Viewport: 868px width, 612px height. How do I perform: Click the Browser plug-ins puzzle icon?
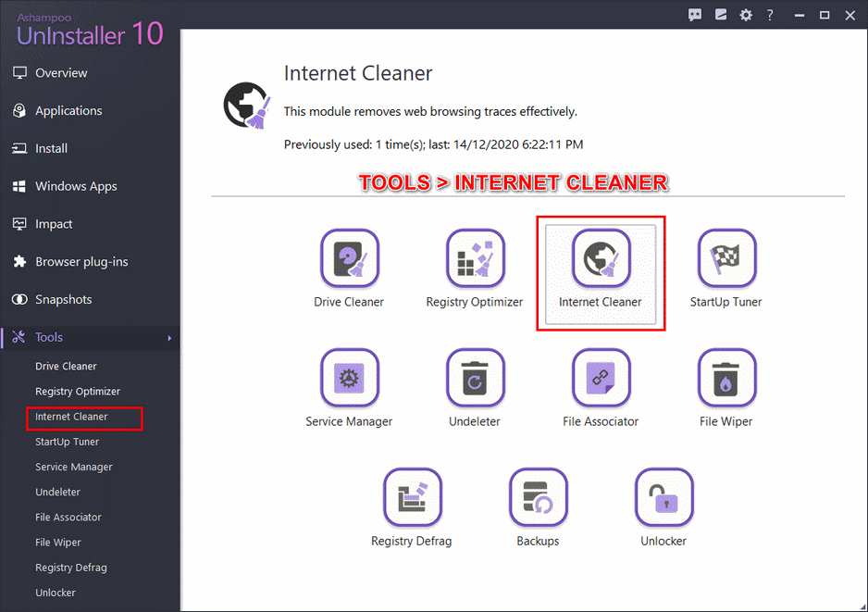tap(19, 261)
